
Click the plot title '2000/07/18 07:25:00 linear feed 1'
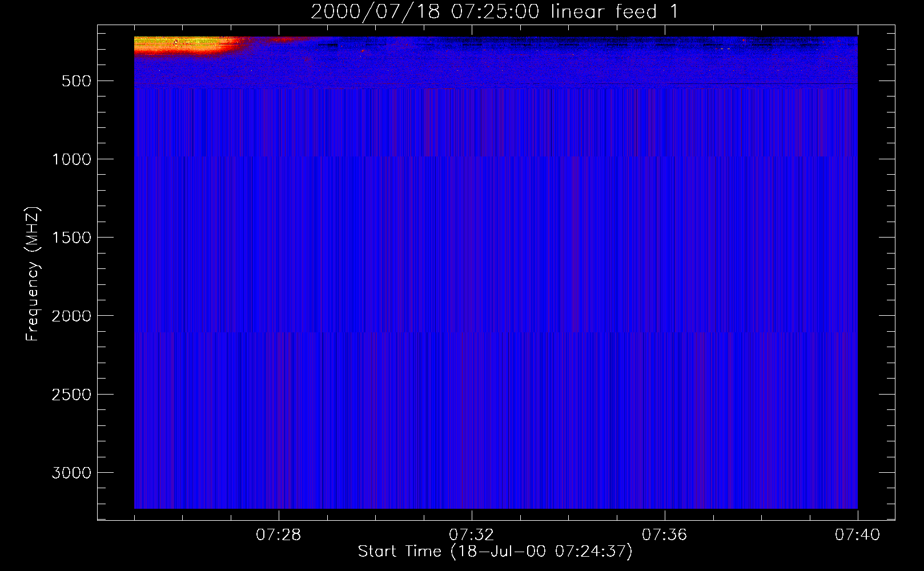coord(495,11)
